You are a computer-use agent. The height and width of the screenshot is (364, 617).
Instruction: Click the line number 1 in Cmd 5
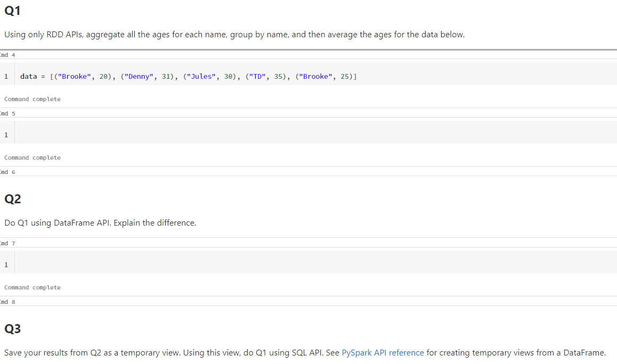pyautogui.click(x=6, y=135)
